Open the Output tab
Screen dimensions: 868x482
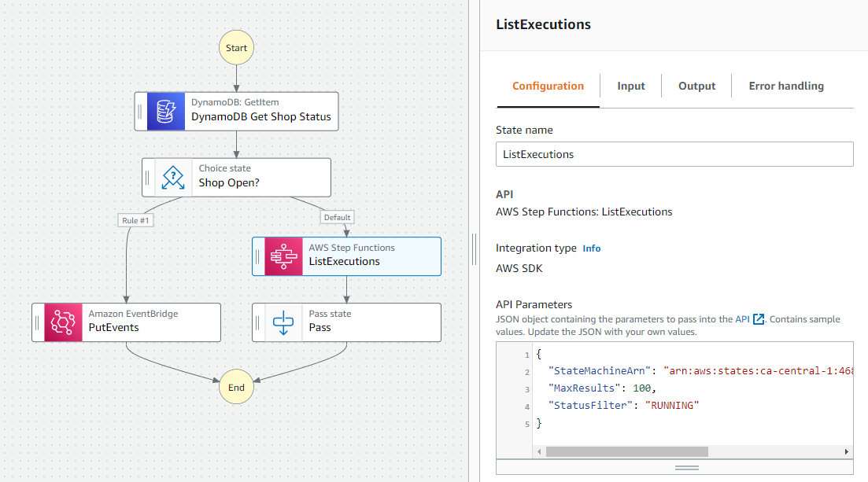click(697, 86)
